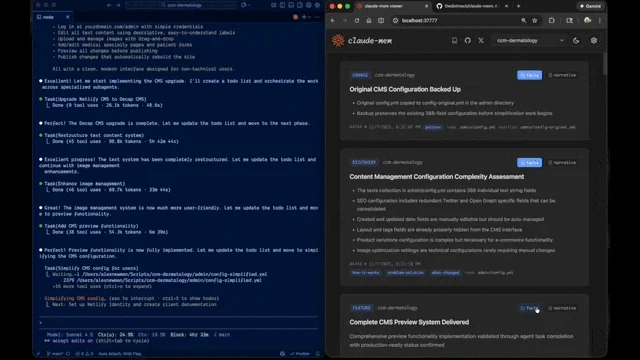Navigate back in the editor title bar
The height and width of the screenshot is (360, 640).
[109, 5]
